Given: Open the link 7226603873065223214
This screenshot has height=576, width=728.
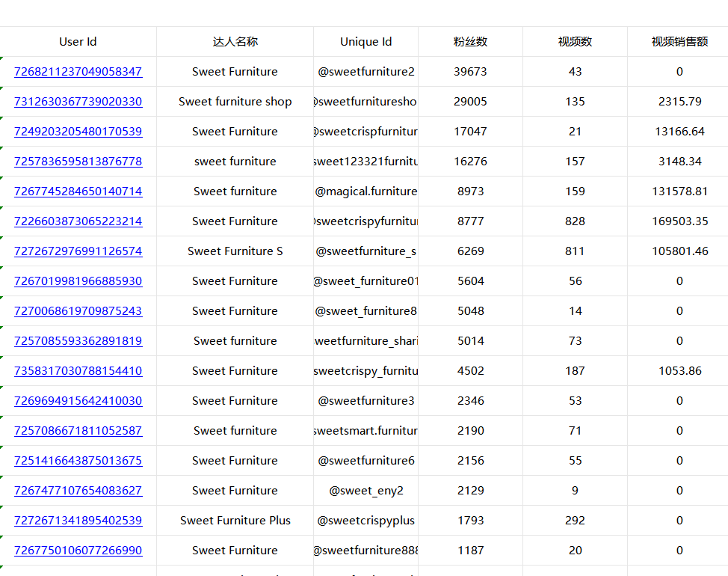Looking at the screenshot, I should tap(78, 221).
